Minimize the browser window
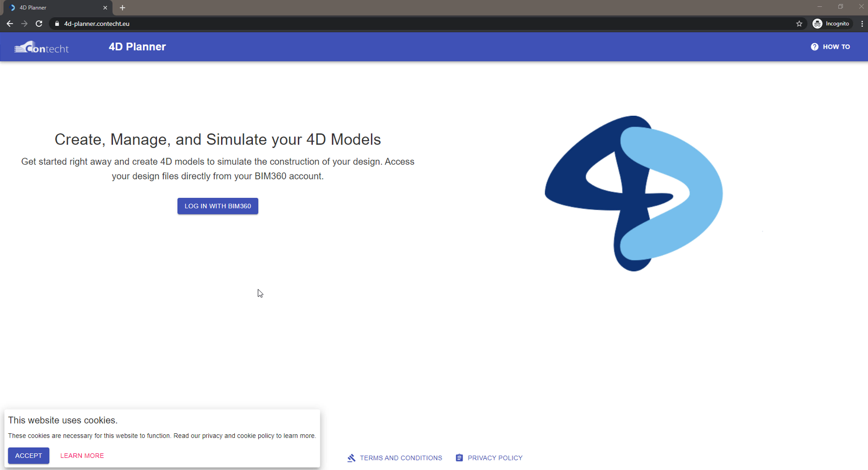Image resolution: width=868 pixels, height=470 pixels. (820, 7)
